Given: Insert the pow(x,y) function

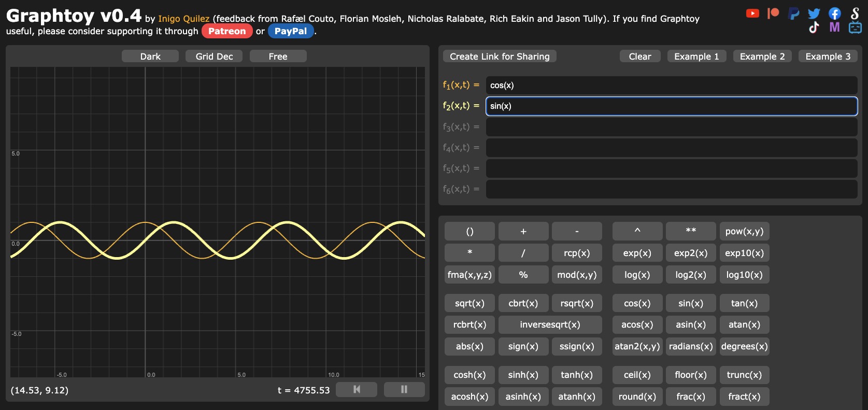Looking at the screenshot, I should [744, 231].
